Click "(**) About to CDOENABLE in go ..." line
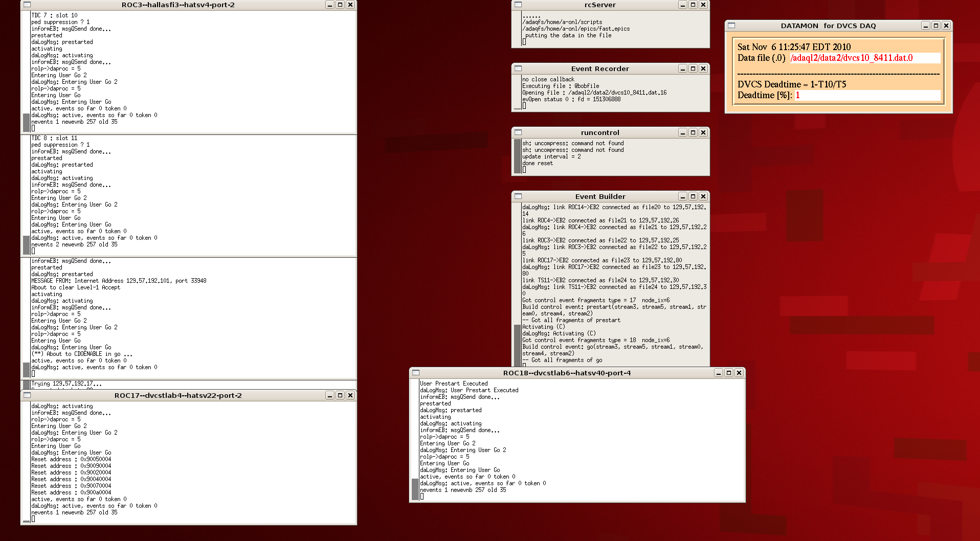The height and width of the screenshot is (541, 980). pos(82,354)
